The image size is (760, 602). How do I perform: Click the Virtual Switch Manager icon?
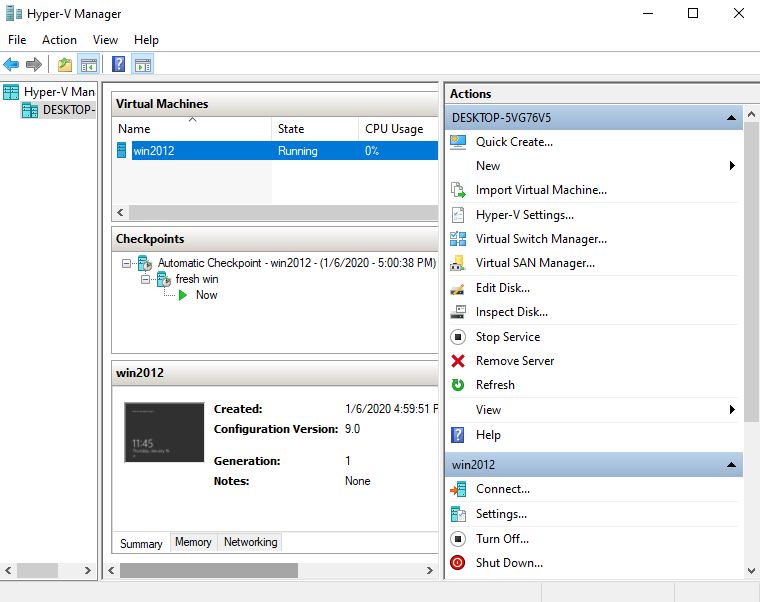point(458,239)
